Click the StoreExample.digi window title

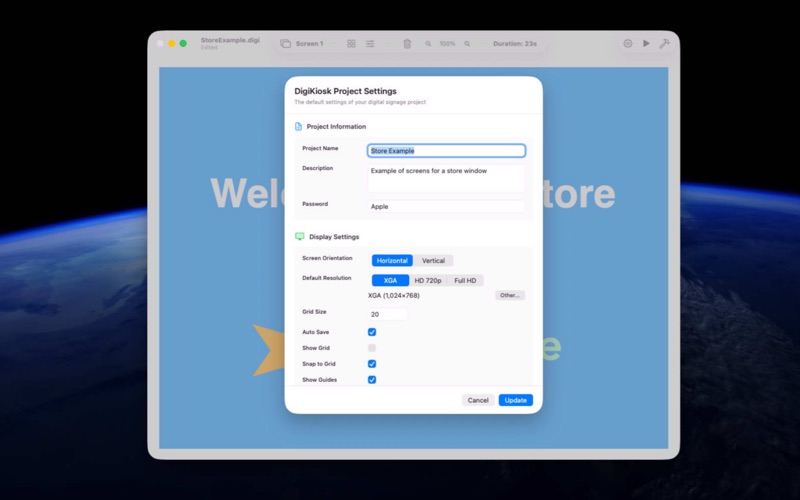click(230, 40)
